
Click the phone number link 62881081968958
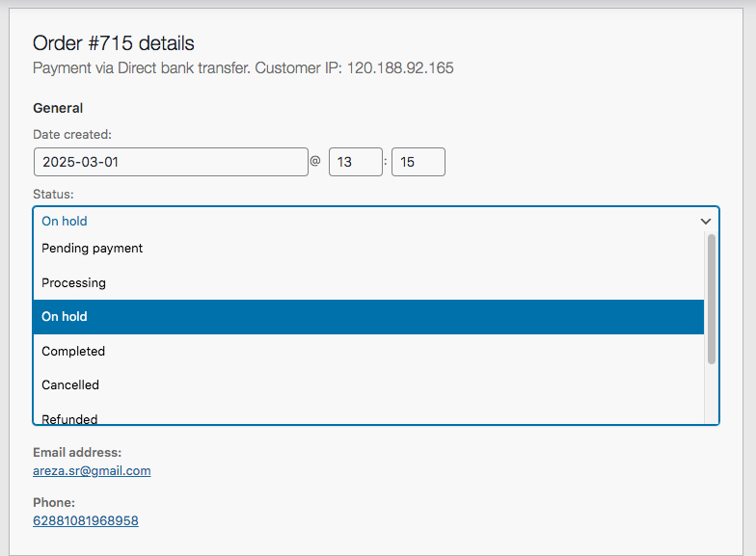(x=86, y=521)
